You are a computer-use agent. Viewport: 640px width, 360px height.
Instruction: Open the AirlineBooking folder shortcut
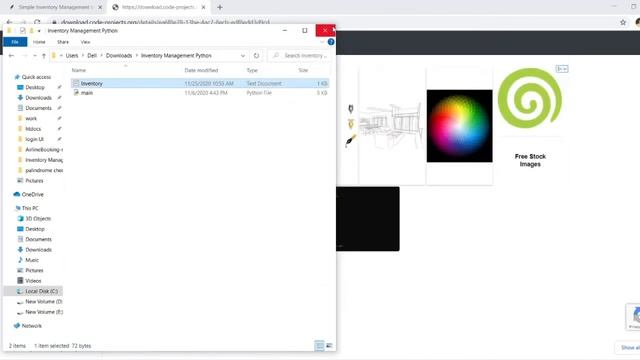[44, 150]
